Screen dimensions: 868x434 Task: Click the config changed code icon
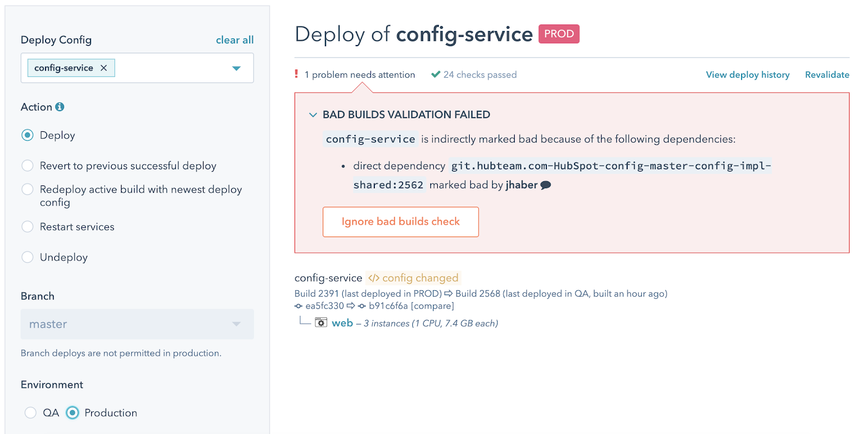(x=373, y=278)
